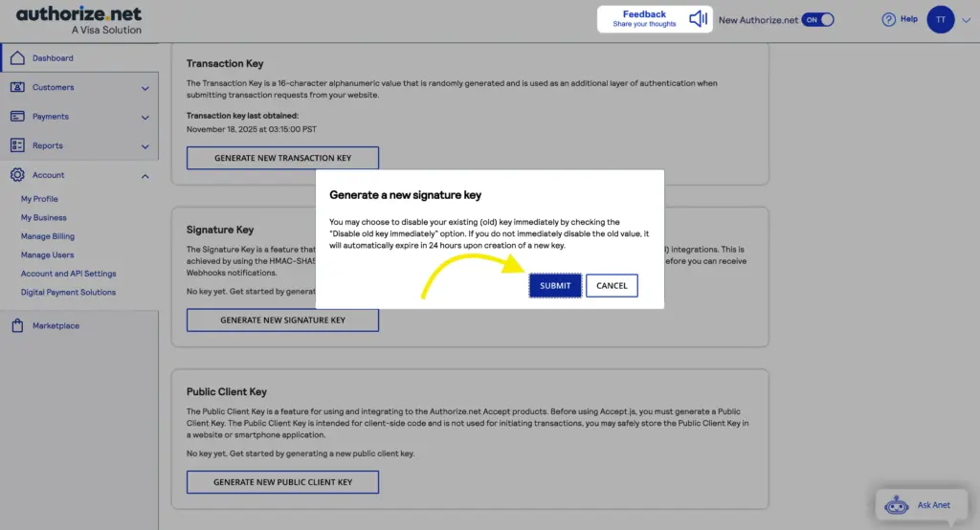Click the Reports menu label
The height and width of the screenshot is (530, 980).
click(x=48, y=145)
